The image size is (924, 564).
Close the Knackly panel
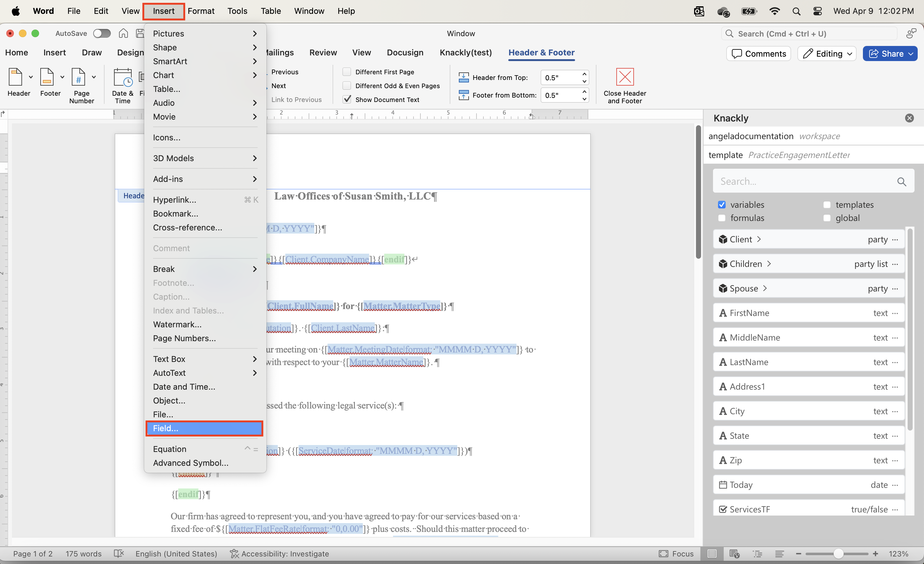[x=909, y=118]
